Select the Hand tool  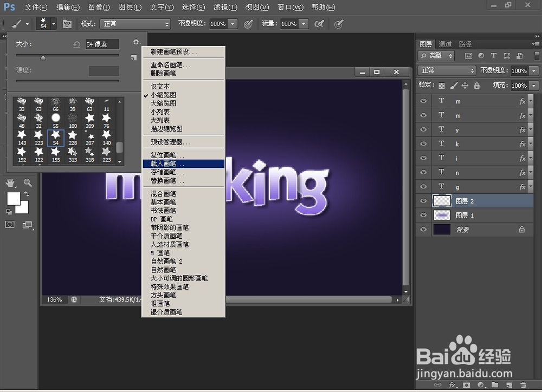click(9, 183)
